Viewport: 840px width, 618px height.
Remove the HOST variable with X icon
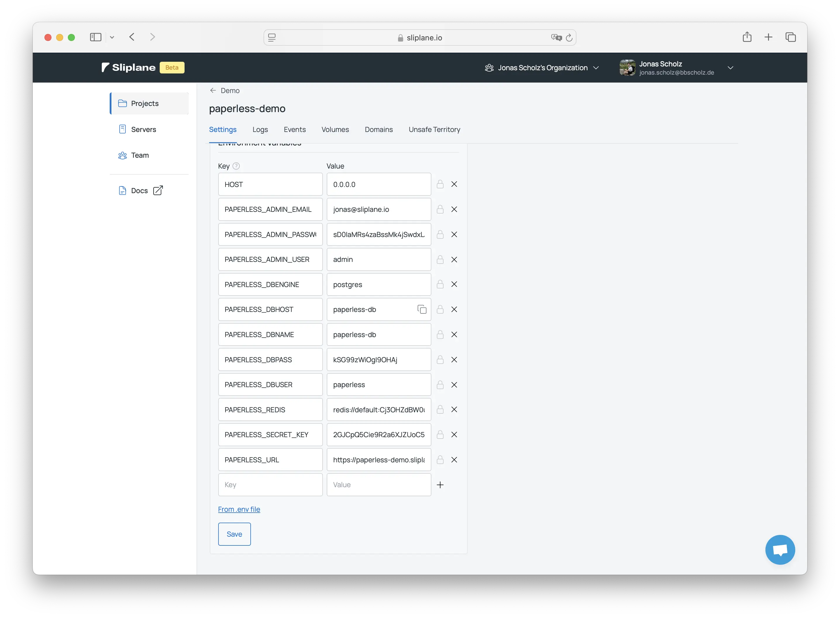tap(454, 184)
